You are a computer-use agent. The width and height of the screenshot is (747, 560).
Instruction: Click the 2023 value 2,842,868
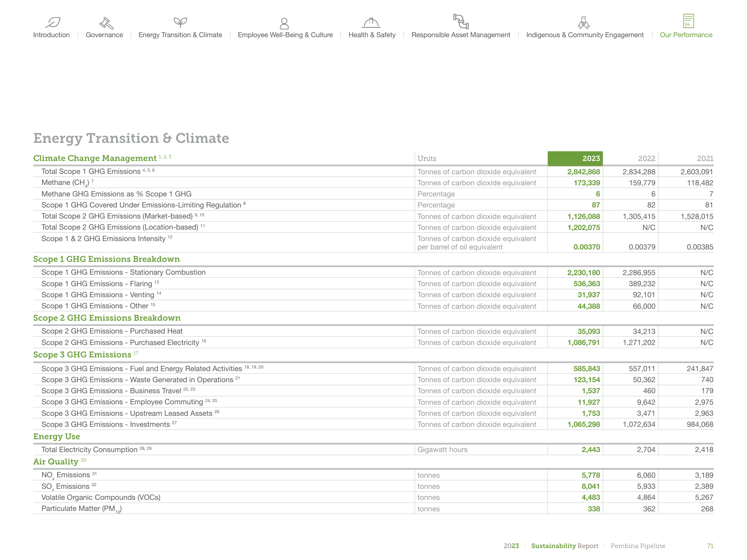[584, 172]
